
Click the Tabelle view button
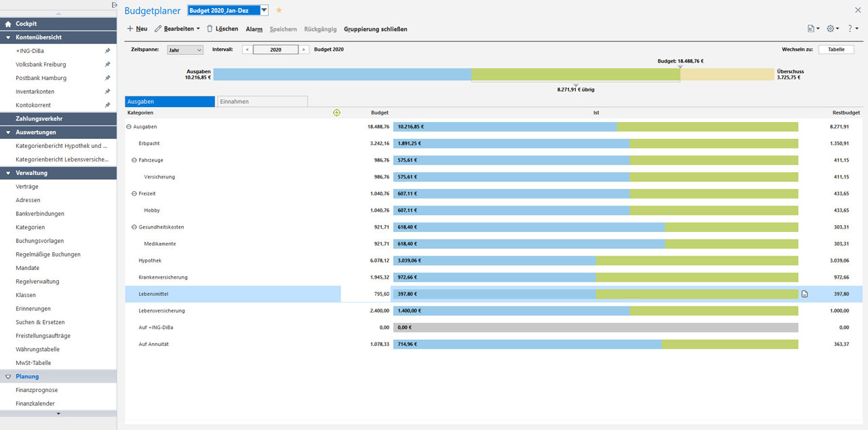tap(836, 50)
